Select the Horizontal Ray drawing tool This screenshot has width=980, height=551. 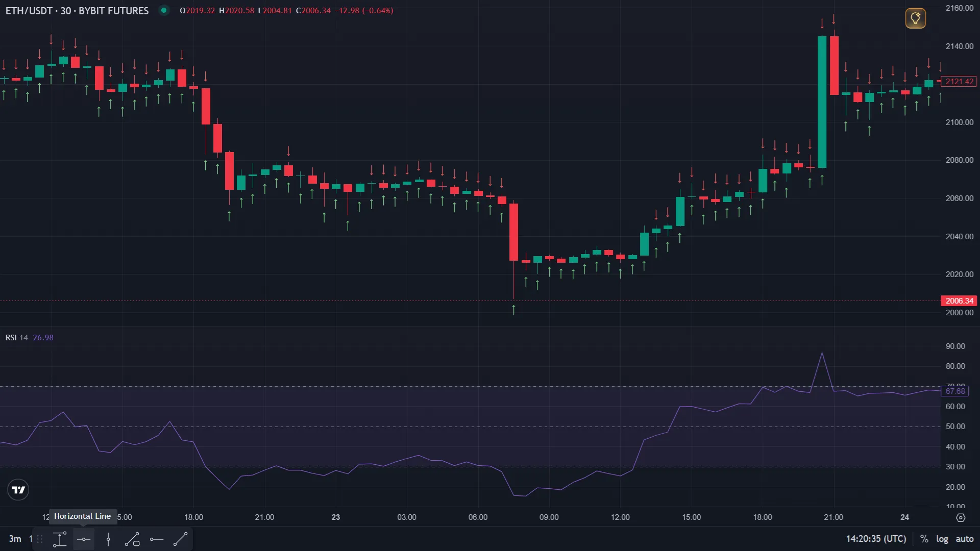[x=157, y=539]
